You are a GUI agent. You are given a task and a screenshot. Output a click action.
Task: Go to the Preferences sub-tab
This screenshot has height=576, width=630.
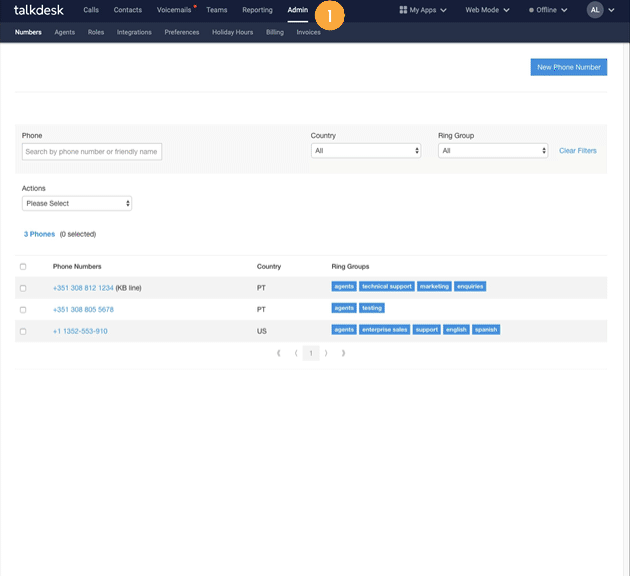point(182,32)
